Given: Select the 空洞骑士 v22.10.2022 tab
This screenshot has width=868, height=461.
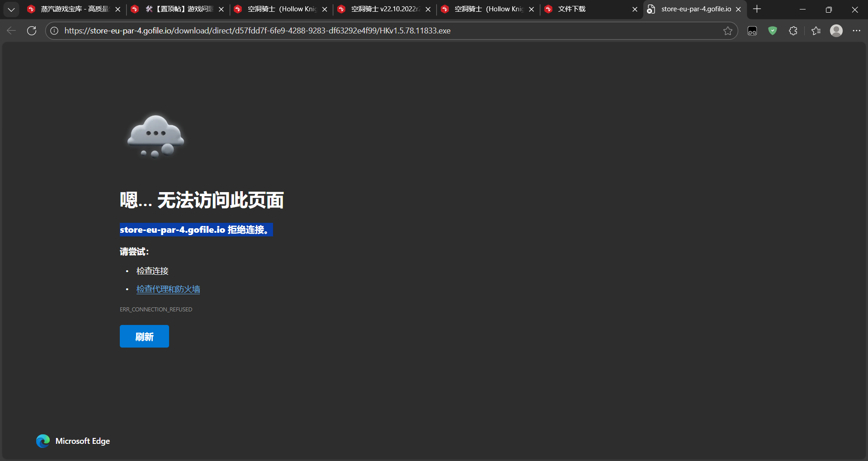Looking at the screenshot, I should tap(385, 9).
